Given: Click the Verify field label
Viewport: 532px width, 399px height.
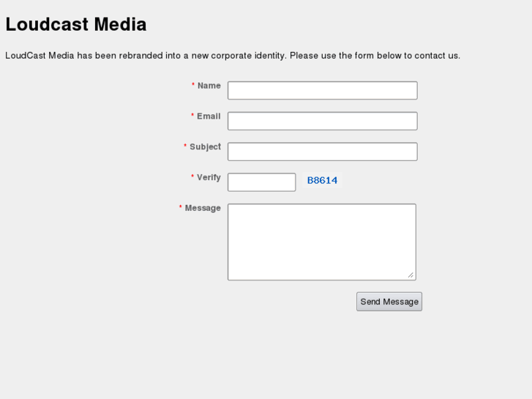Looking at the screenshot, I should coord(209,178).
